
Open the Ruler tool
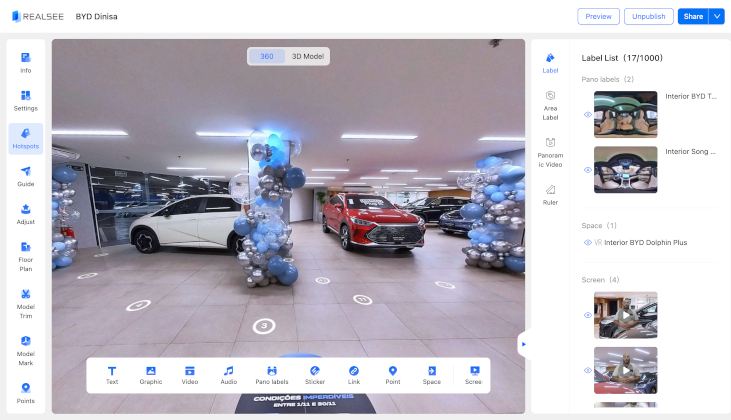click(x=550, y=195)
